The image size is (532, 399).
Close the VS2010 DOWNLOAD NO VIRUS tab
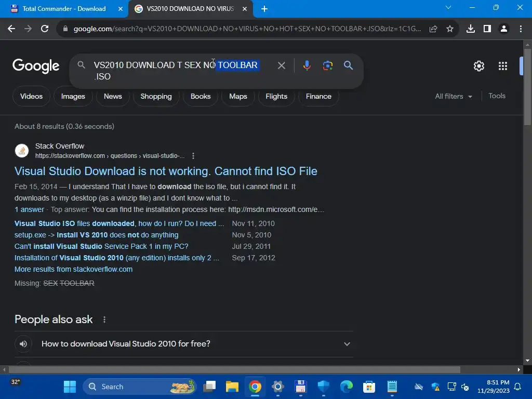(245, 9)
